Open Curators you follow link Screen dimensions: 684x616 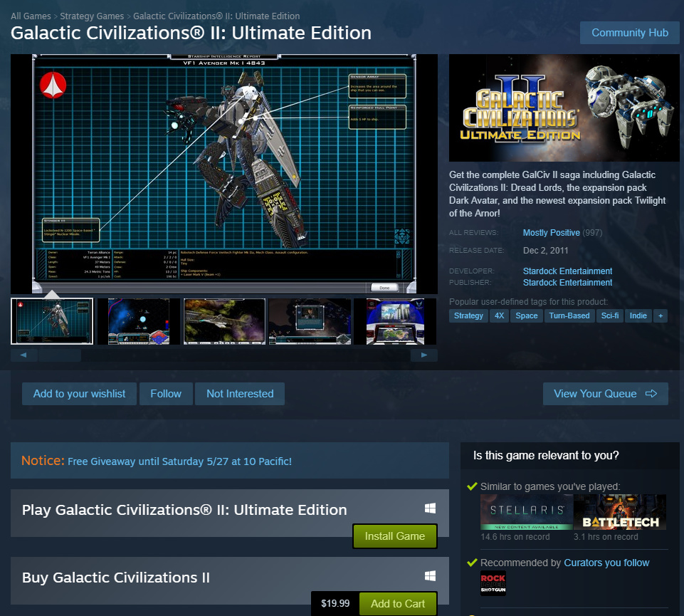[606, 563]
